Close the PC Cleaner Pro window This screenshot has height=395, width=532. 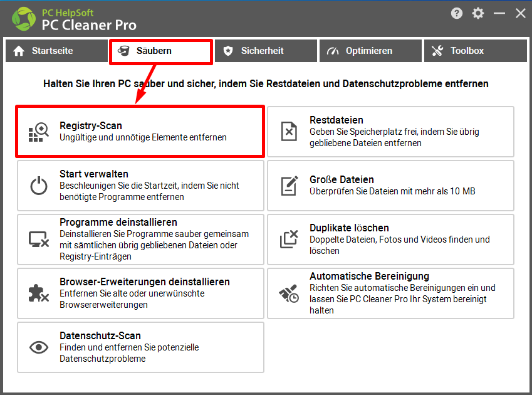pyautogui.click(x=521, y=14)
